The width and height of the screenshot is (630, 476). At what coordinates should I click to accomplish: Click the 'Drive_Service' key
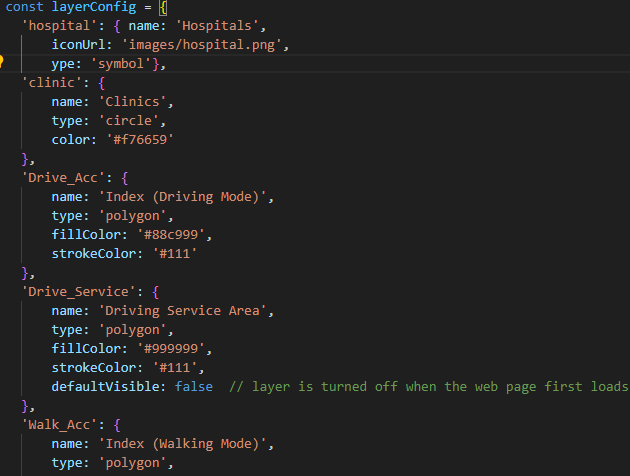coord(78,292)
